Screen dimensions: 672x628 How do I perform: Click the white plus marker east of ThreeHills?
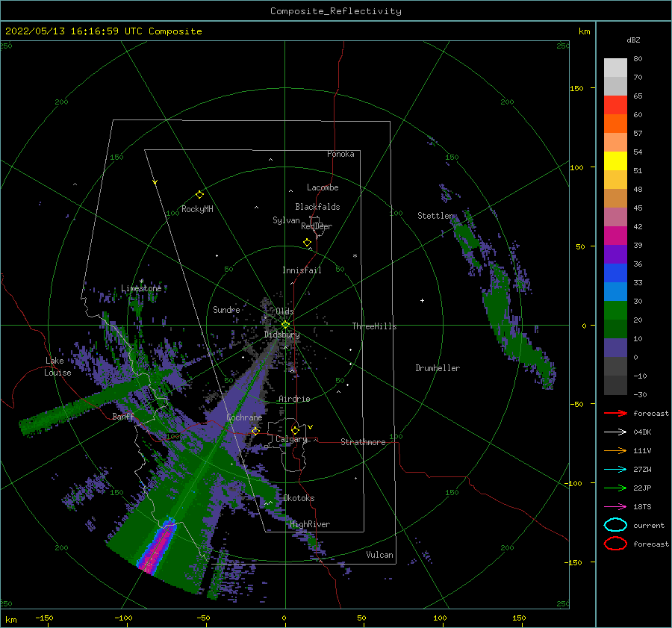click(422, 300)
